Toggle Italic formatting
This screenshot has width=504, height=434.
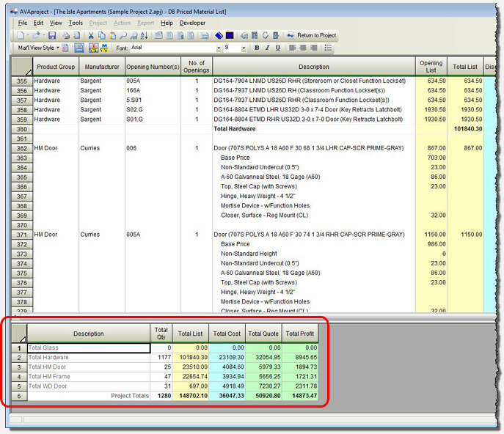(267, 48)
